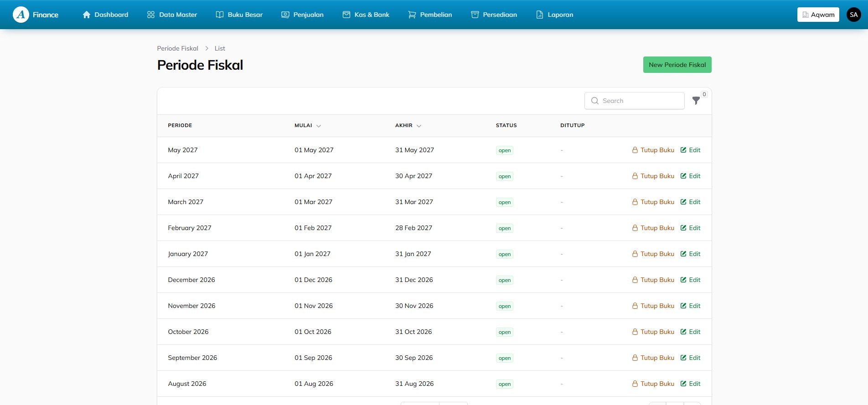868x405 pixels.
Task: Click the SA user avatar
Action: point(853,15)
